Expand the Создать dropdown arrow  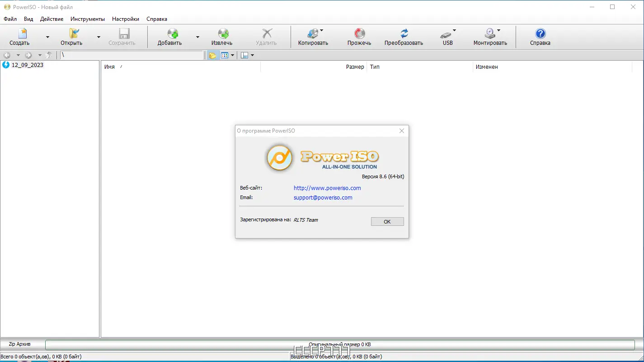[47, 37]
